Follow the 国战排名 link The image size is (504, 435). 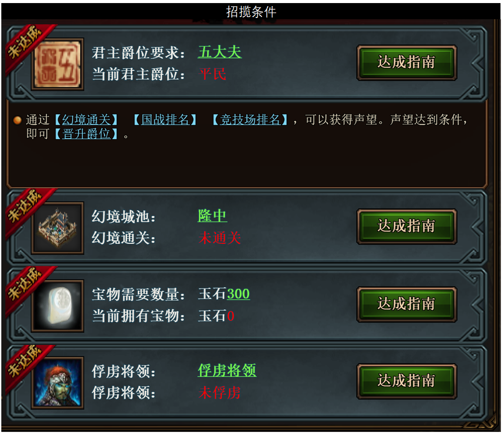(x=165, y=119)
